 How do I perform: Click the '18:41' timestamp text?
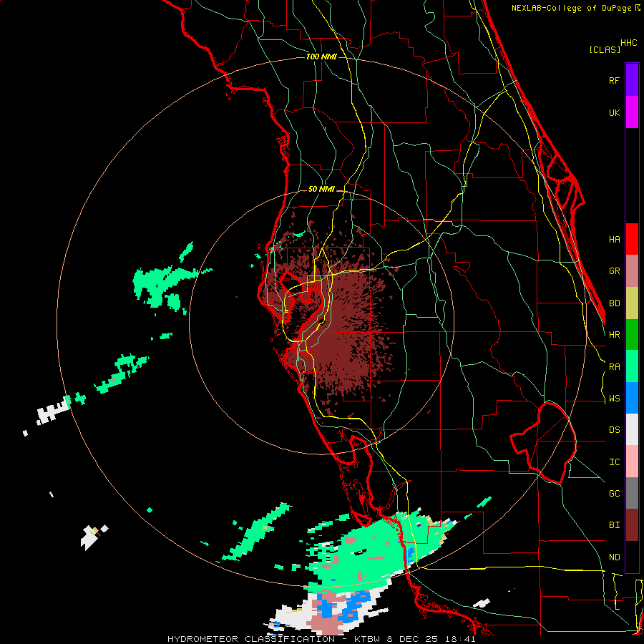(460, 639)
